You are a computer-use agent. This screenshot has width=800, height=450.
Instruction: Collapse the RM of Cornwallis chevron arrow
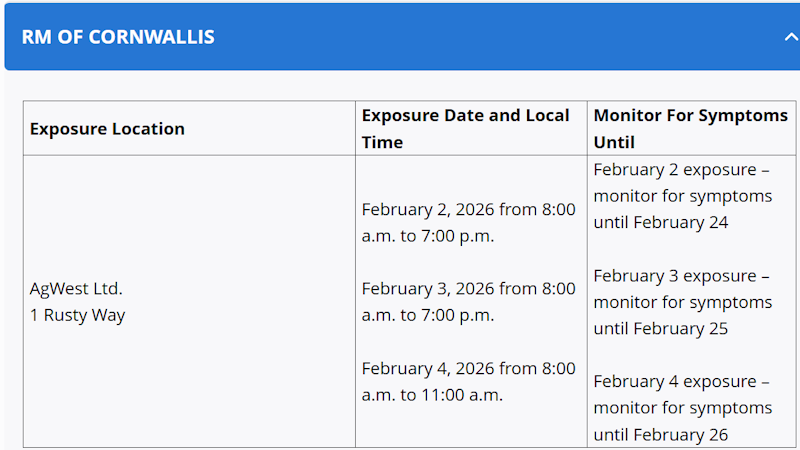point(789,38)
